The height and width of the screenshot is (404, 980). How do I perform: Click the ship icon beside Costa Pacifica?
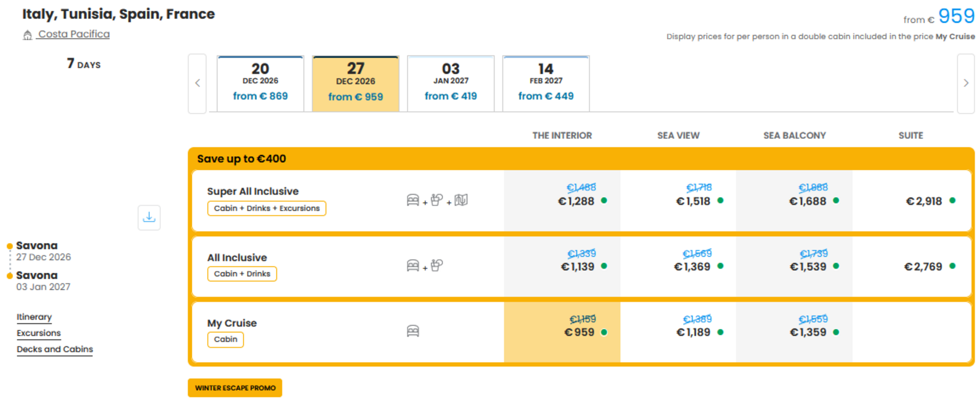(x=28, y=35)
